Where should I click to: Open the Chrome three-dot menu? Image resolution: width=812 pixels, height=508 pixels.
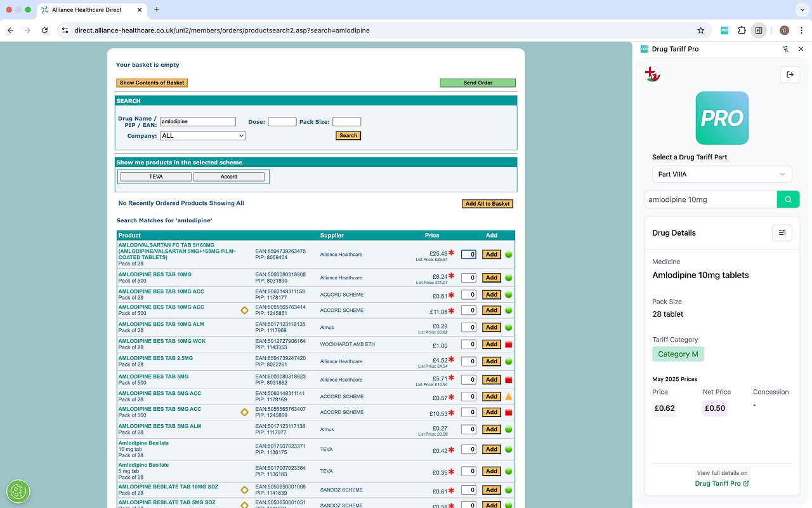coord(801,30)
